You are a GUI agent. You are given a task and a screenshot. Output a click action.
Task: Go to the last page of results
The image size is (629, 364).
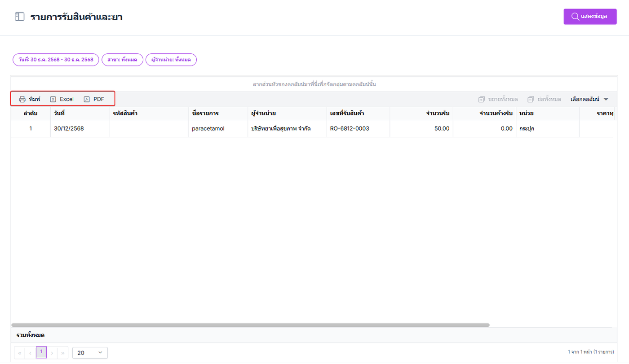63,353
